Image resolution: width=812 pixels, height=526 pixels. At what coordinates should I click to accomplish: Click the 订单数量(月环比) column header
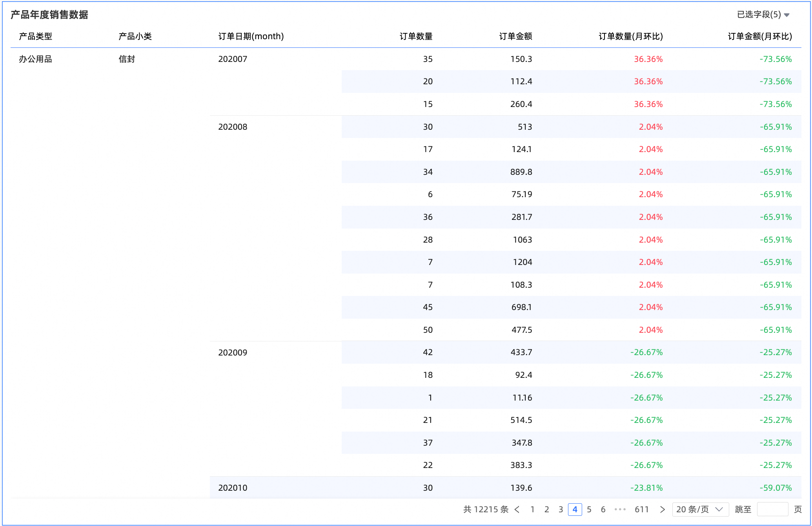coord(630,36)
